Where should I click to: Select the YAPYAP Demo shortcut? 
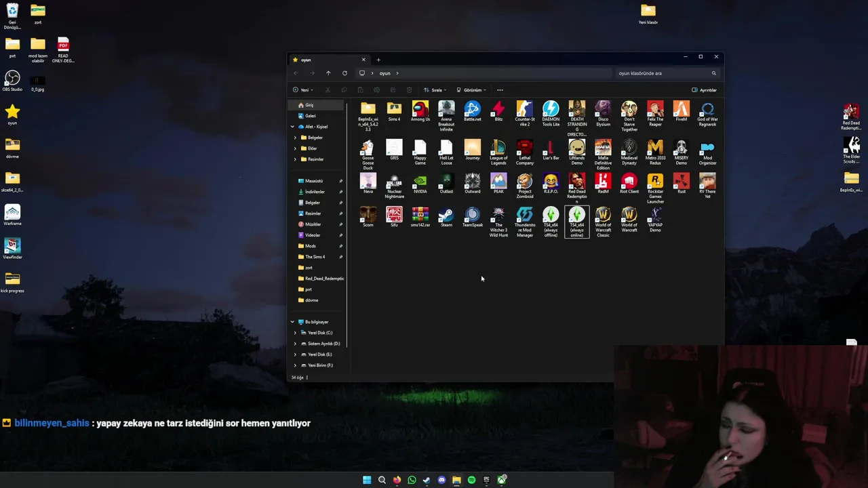tap(655, 220)
